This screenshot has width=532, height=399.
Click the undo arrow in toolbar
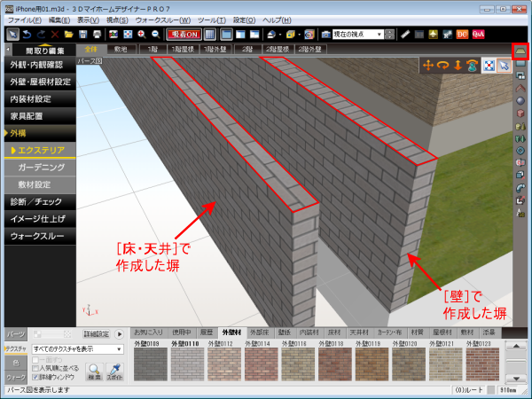tap(28, 34)
